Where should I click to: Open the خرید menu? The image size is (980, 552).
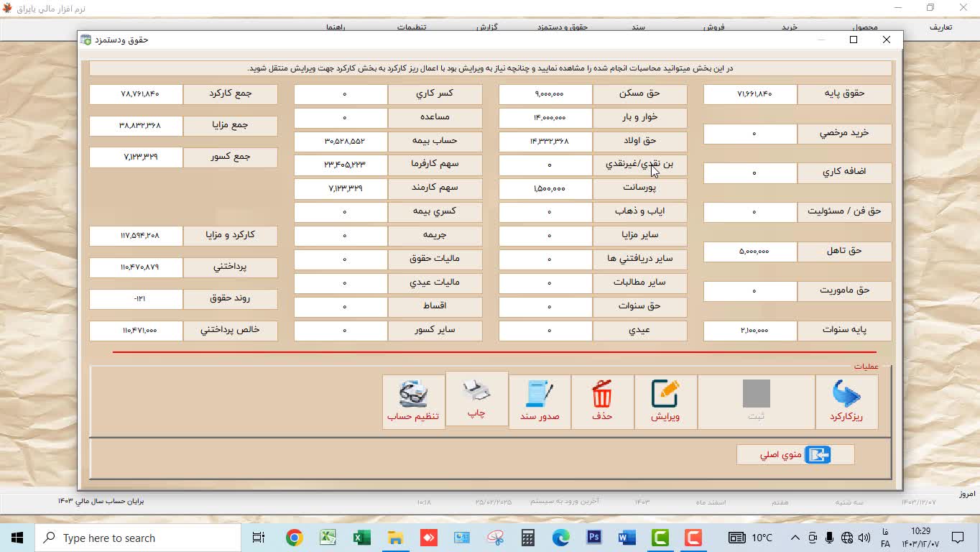point(790,27)
